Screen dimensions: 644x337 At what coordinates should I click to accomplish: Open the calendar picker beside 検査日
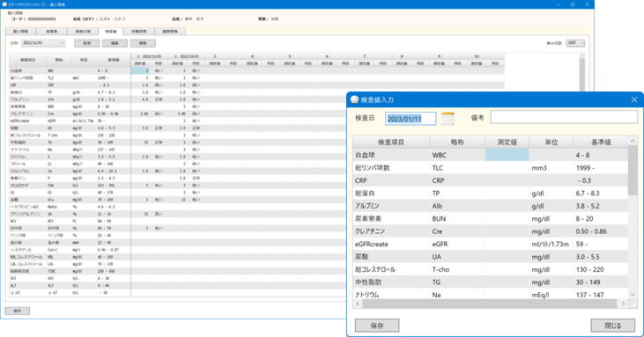click(x=448, y=119)
